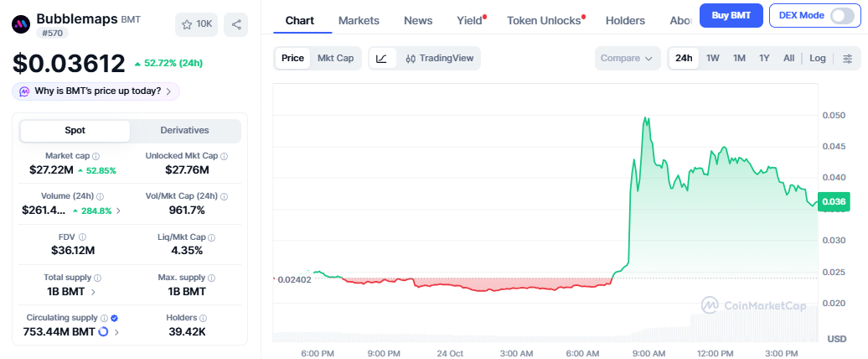
Task: Expand Volume (24h) details chevron
Action: pos(118,211)
